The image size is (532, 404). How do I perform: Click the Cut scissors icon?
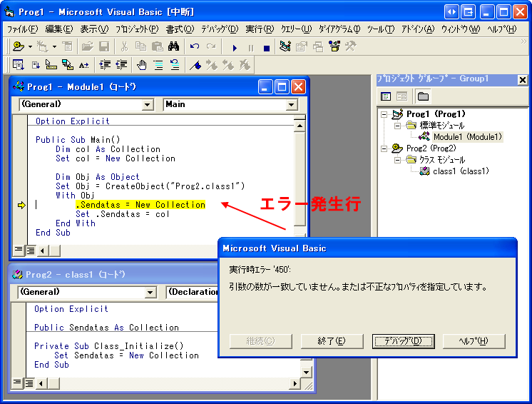click(x=124, y=46)
